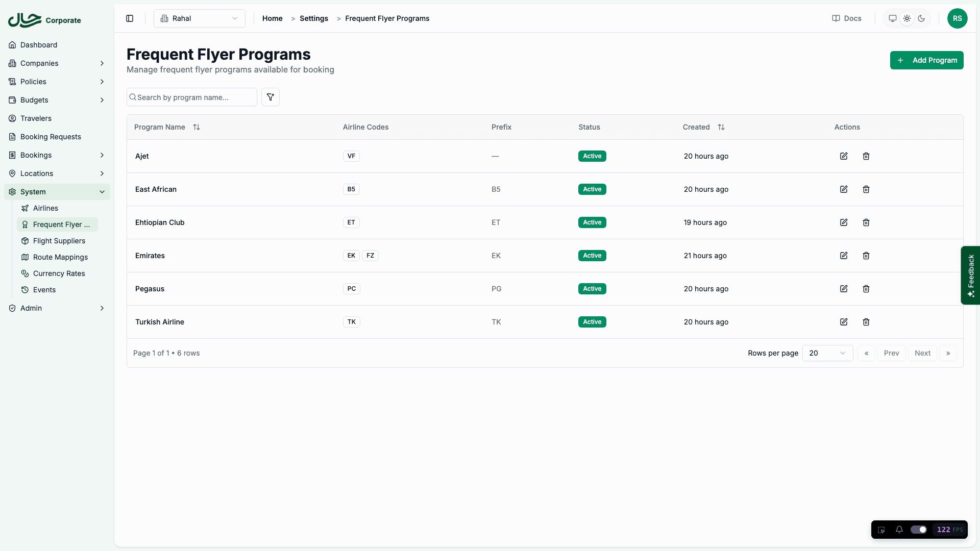Select the Airlines item in System menu
Viewport: 980px width, 551px height.
click(x=46, y=208)
